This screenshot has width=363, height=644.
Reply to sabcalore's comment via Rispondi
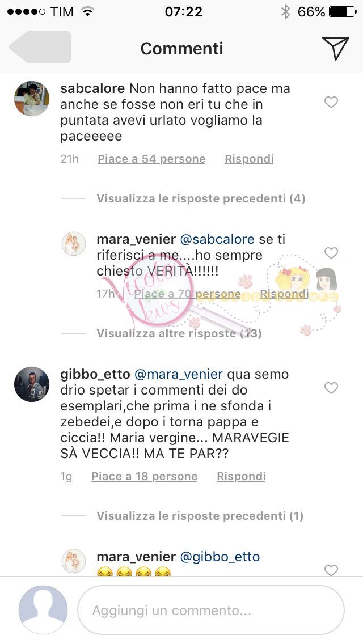click(x=249, y=159)
